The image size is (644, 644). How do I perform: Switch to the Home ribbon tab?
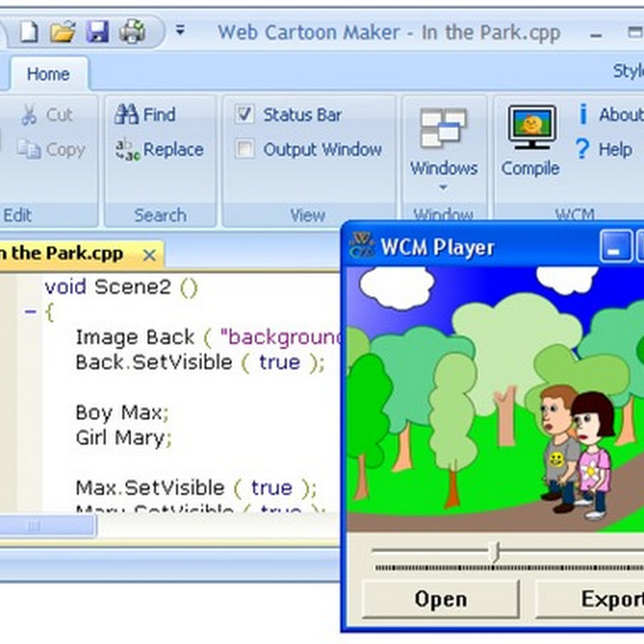coord(48,74)
